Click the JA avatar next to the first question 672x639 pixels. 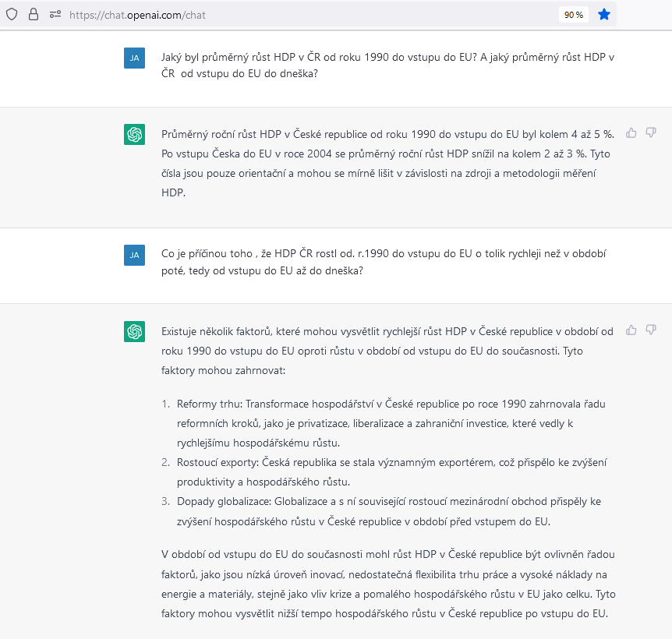point(134,58)
